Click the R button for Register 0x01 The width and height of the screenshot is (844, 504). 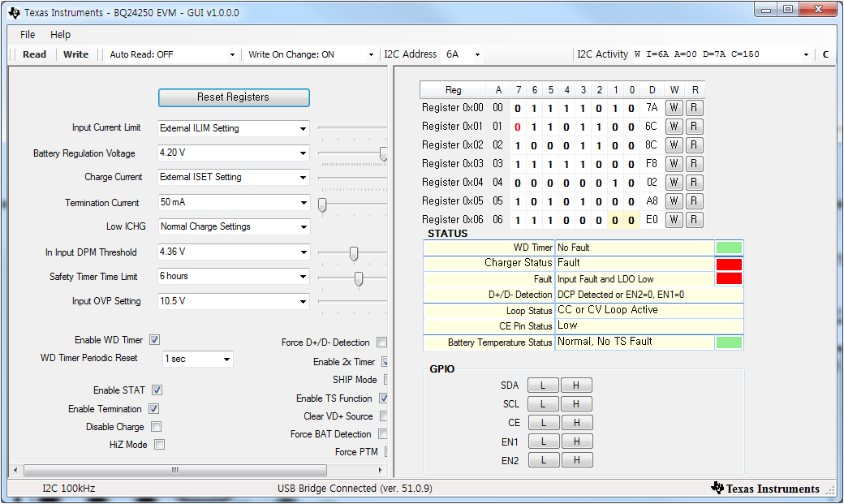coord(695,127)
